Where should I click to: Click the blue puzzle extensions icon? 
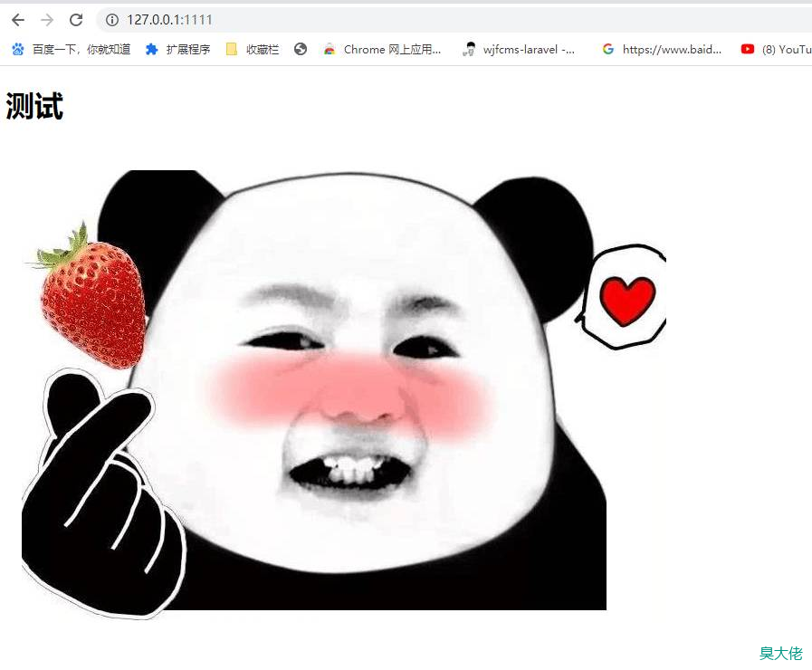click(151, 49)
